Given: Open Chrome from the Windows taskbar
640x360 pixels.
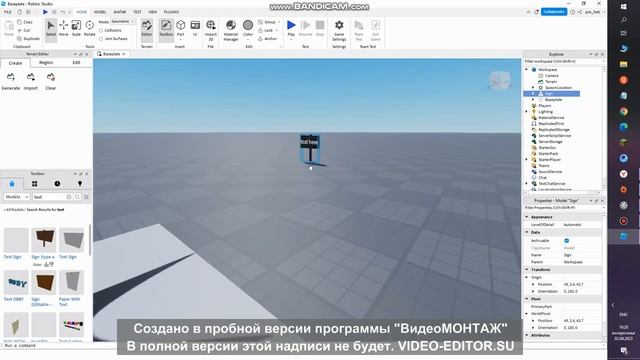Looking at the screenshot, I should coord(623,111).
